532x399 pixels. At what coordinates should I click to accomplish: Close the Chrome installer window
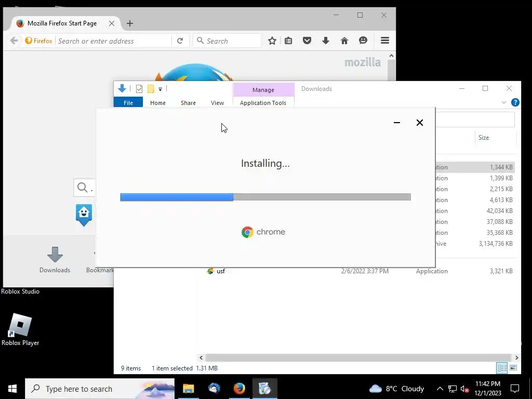420,123
